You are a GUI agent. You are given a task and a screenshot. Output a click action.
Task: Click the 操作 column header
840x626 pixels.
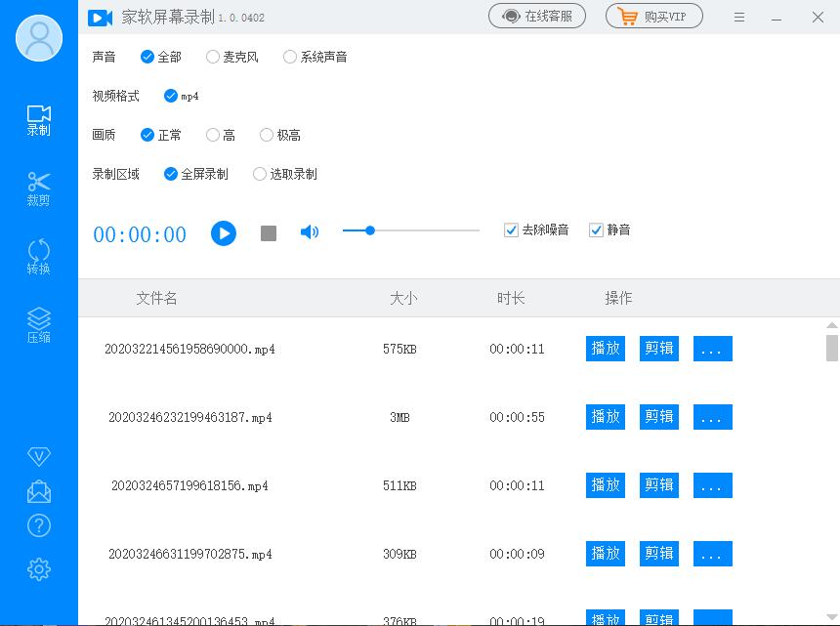[x=618, y=298]
